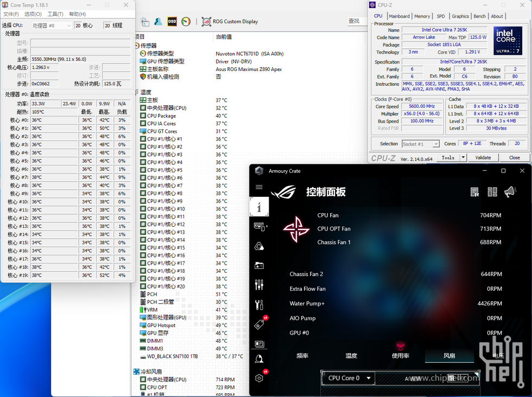Image resolution: width=532 pixels, height=397 pixels.
Task: Click the gauge sensor toolbar icon
Action: pos(186,21)
